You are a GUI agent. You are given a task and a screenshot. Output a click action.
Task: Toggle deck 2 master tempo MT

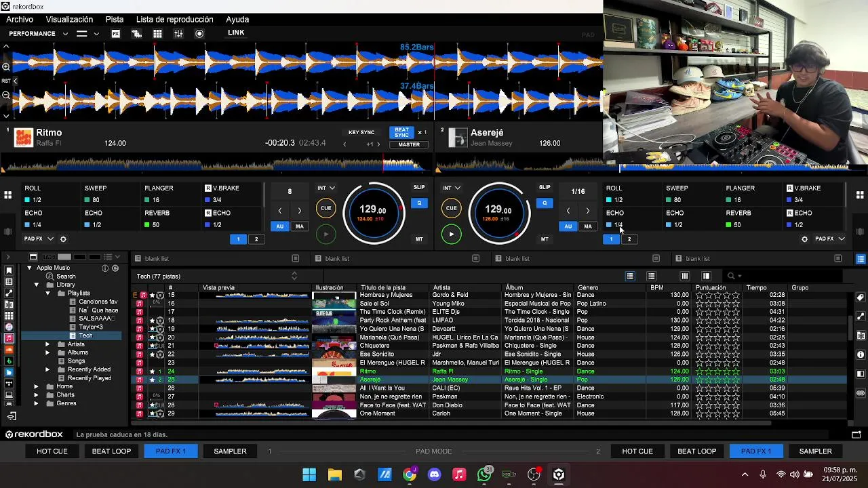545,239
